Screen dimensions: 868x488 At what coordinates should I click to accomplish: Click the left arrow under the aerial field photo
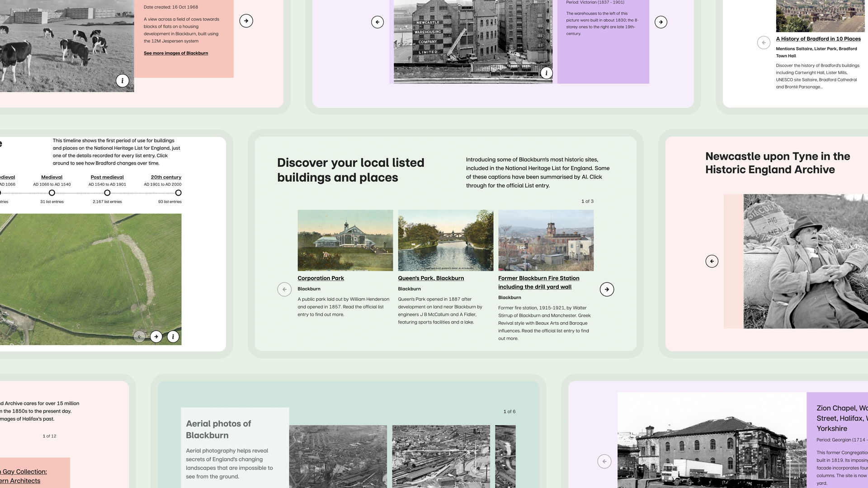point(139,336)
